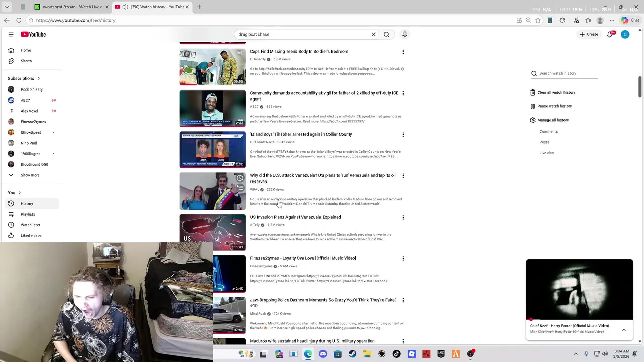Open options for Jaw-Dropping Police Dashcam video
Viewport: 644px width, 362px height.
[403, 300]
